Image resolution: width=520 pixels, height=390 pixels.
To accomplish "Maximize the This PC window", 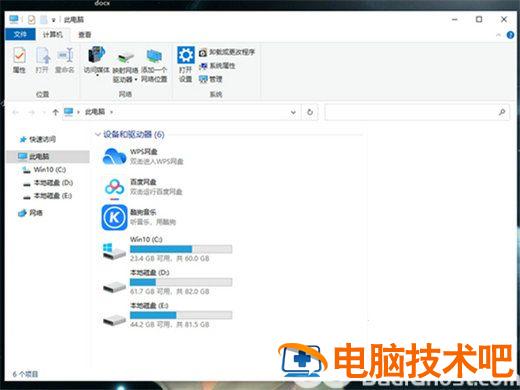I will click(x=479, y=19).
